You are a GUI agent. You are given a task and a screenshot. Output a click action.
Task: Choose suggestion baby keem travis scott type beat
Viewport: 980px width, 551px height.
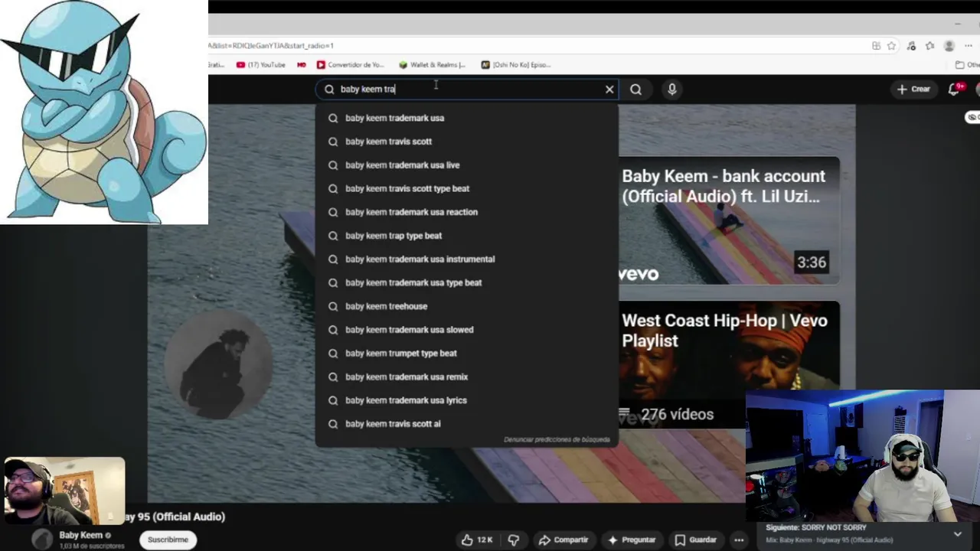point(467,188)
